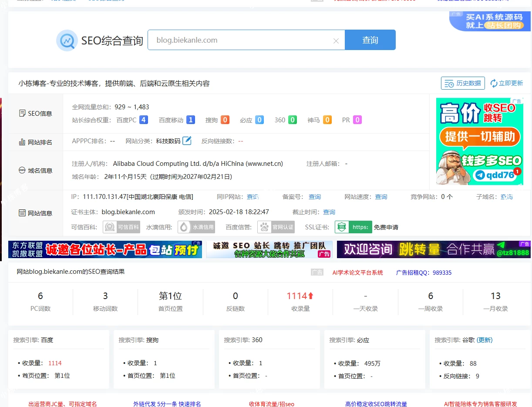Click the pencil icon beside 科技数码 category
Image resolution: width=532 pixels, height=407 pixels.
click(187, 141)
